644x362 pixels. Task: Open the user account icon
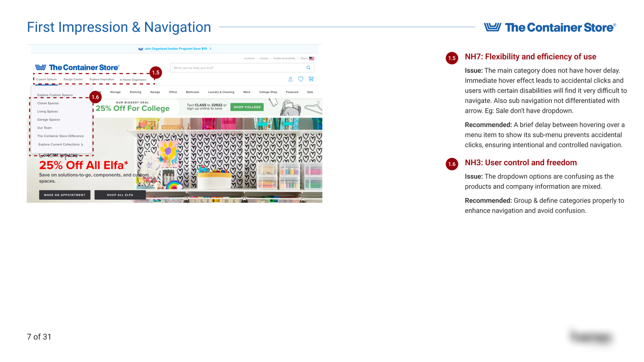point(290,79)
